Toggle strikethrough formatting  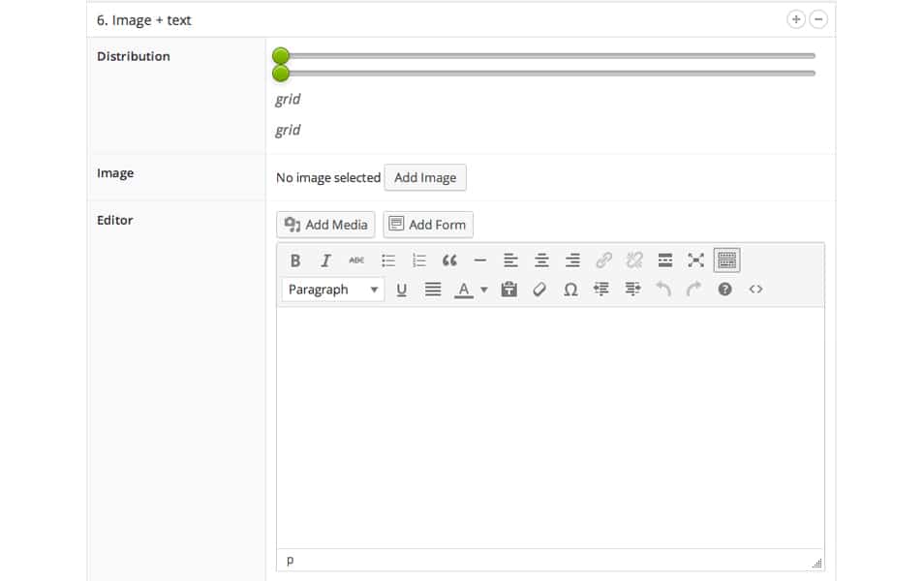click(x=356, y=260)
